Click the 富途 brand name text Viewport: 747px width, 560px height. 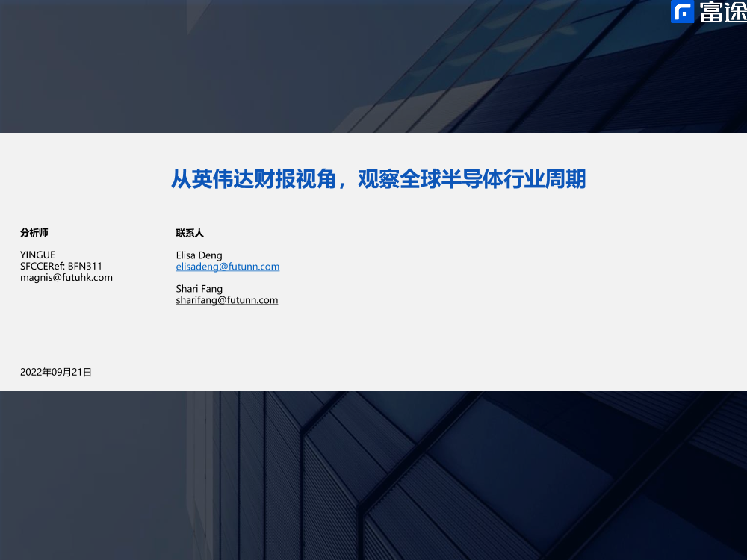click(723, 12)
